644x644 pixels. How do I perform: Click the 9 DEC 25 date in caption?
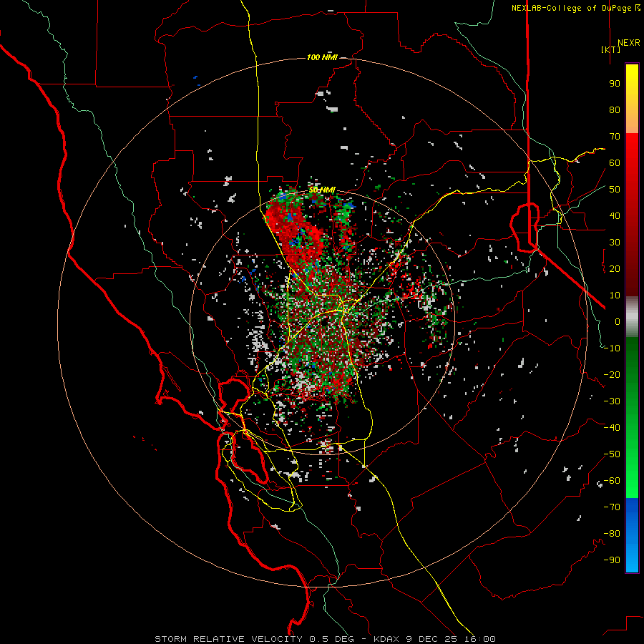point(431,639)
